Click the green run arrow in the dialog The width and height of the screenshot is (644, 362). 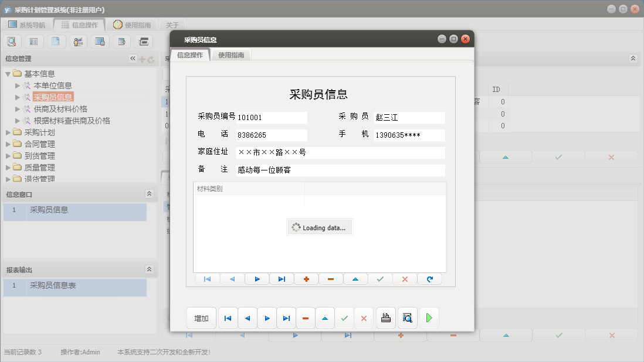(x=429, y=318)
